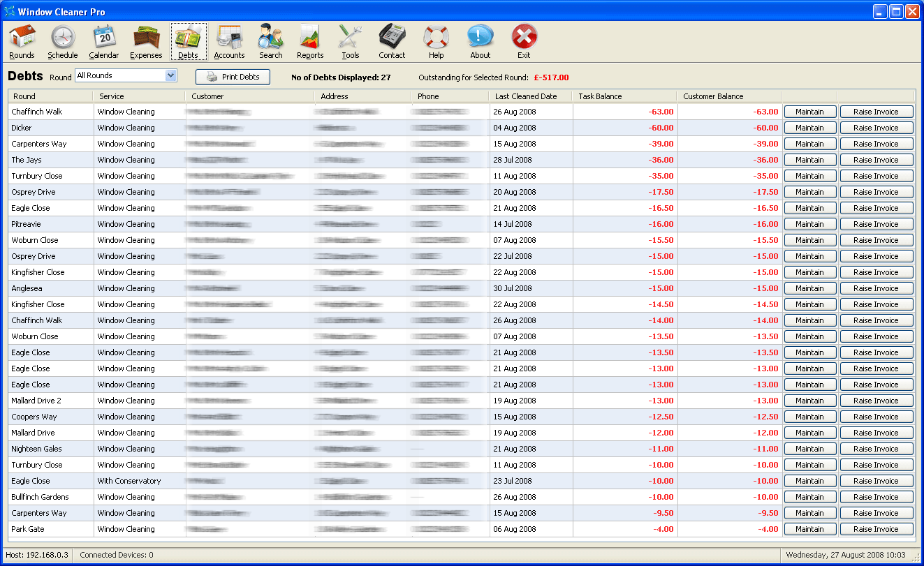Click Maintain for the Chaffinch Walk -63.00 row
Screen dimensions: 924x566
809,112
